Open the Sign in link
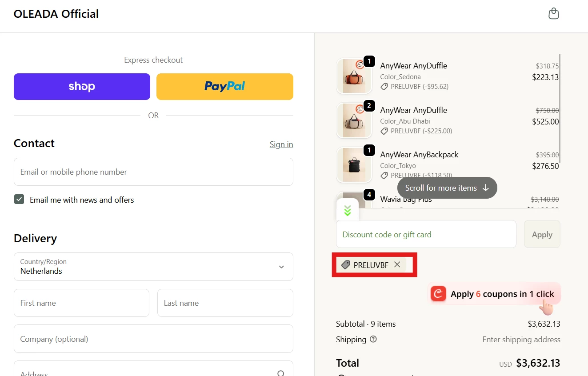 pos(281,144)
